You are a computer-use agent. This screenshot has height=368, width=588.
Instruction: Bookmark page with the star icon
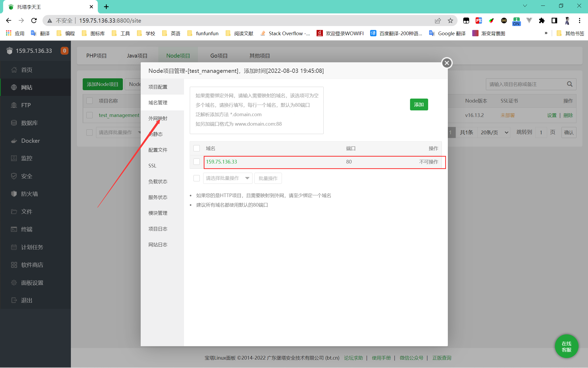[x=450, y=21]
